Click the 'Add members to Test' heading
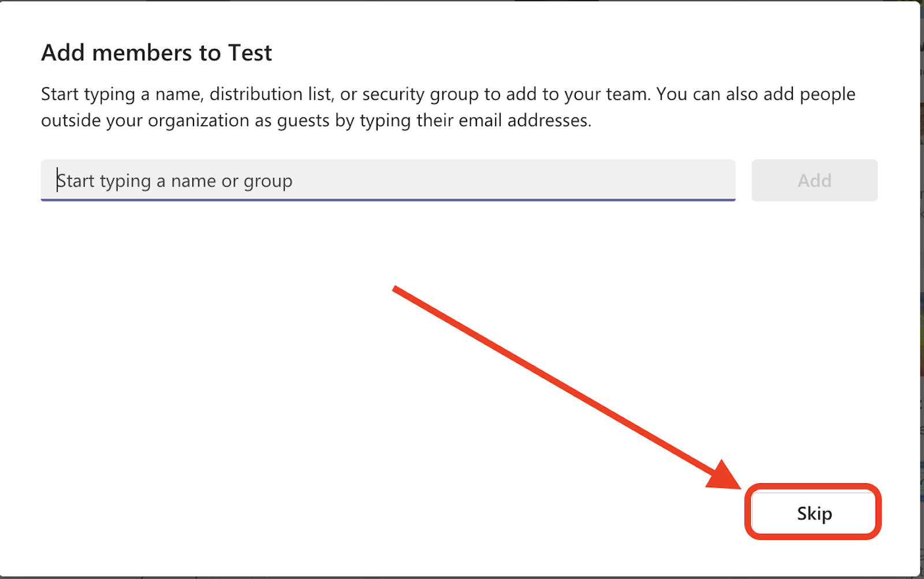 point(157,53)
